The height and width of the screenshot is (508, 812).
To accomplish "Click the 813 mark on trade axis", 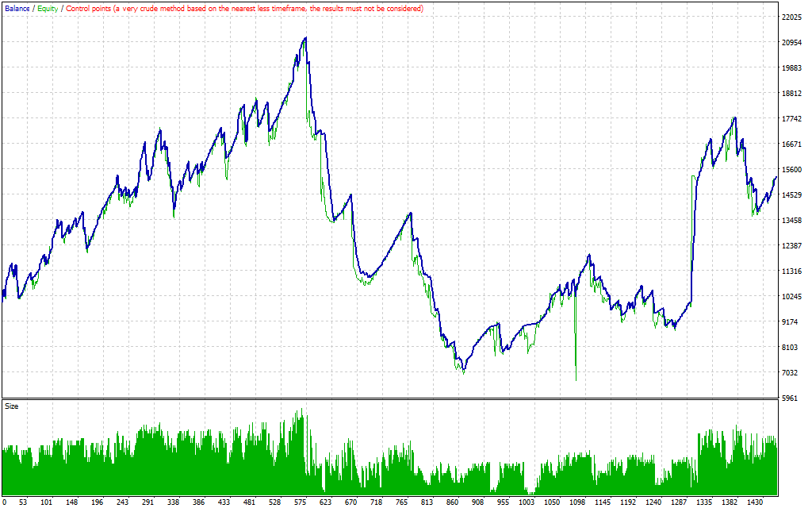I will (427, 502).
